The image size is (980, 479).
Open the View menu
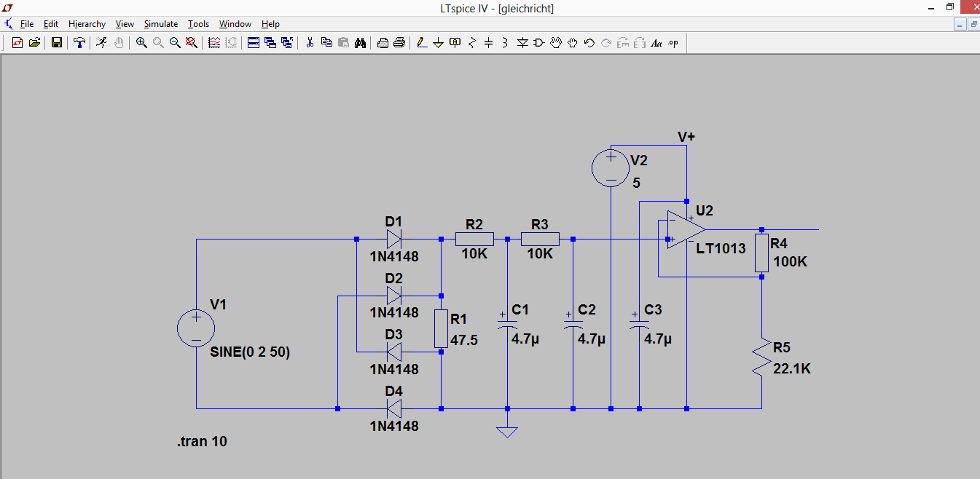pos(125,24)
